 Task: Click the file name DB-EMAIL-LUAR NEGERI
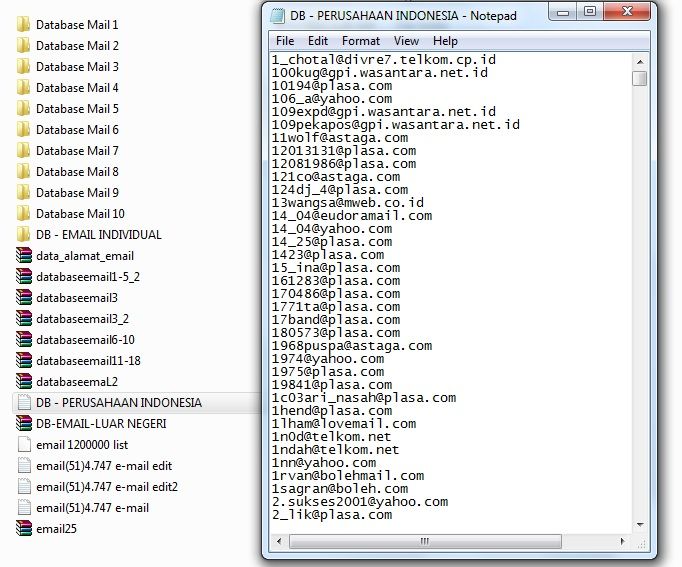(x=101, y=424)
